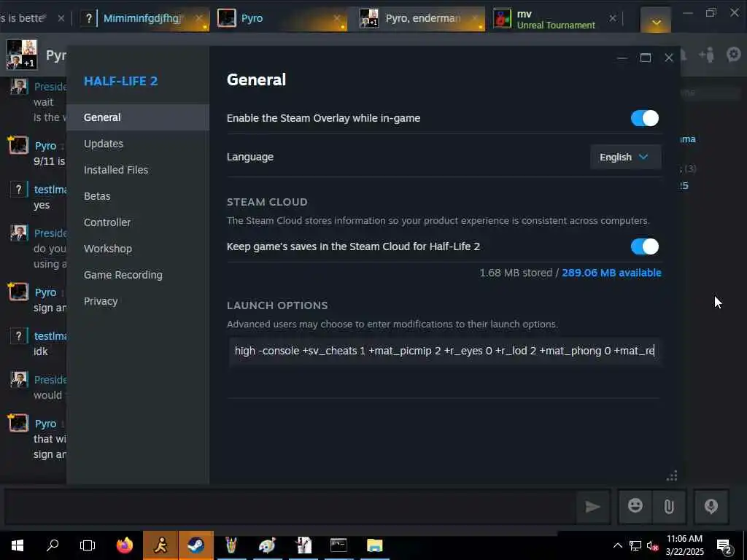Viewport: 747px width, 560px height.
Task: Close the mv Unreal Tournament tab
Action: point(613,18)
